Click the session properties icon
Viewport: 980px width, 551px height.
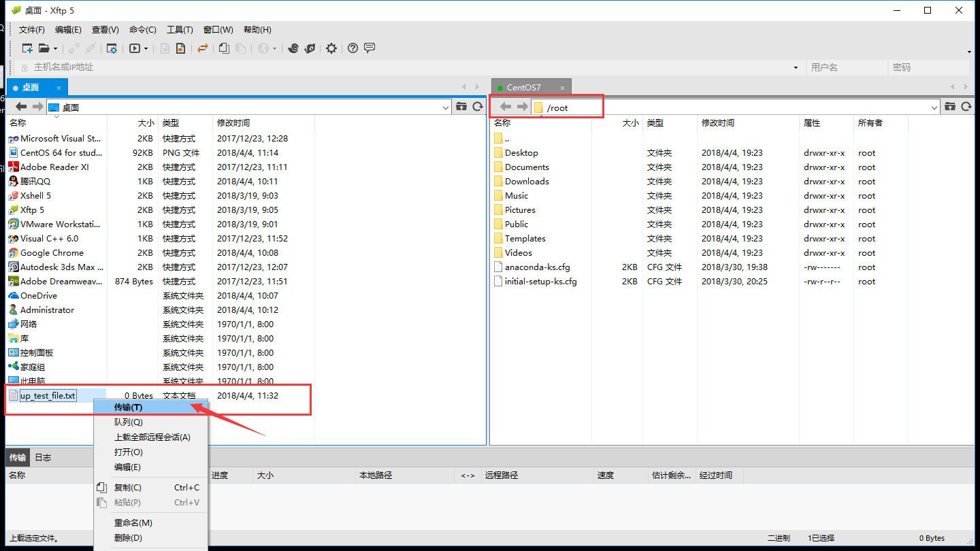click(112, 48)
